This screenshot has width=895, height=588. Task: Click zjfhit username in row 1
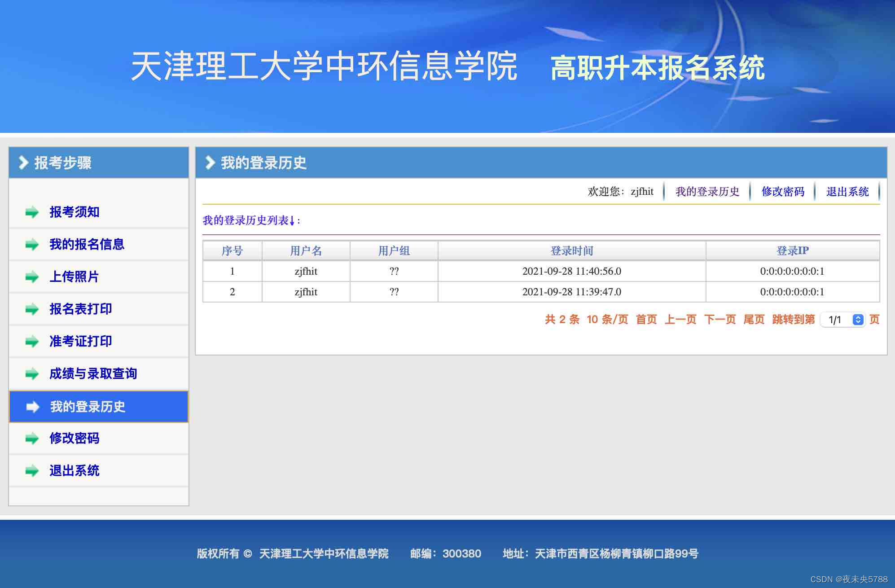[306, 271]
